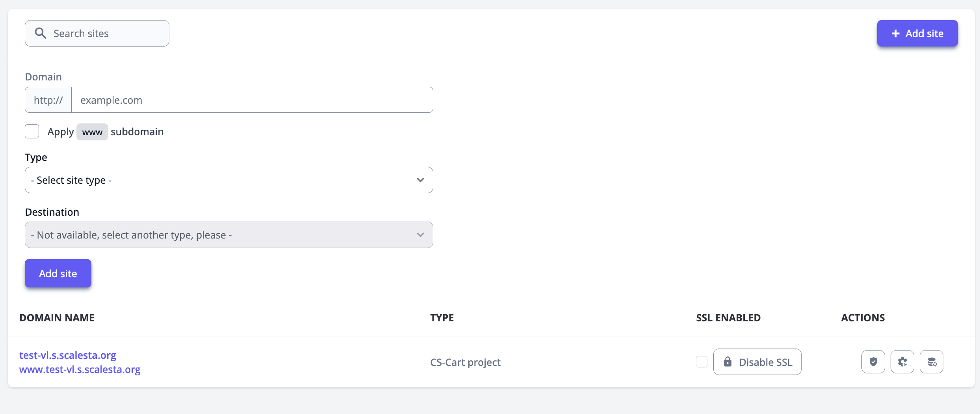Click the shield checkmark action icon
Viewport: 980px width, 414px height.
[x=873, y=362]
